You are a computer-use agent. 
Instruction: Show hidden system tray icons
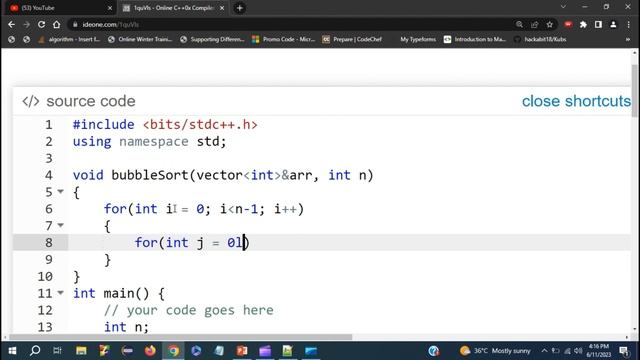544,351
